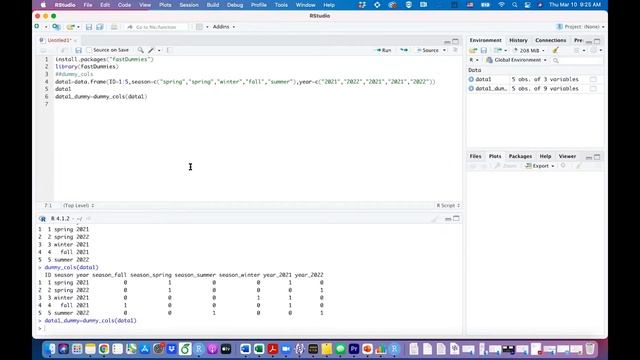Expand the Export dropdown in Plots
The image size is (640, 360).
point(540,166)
